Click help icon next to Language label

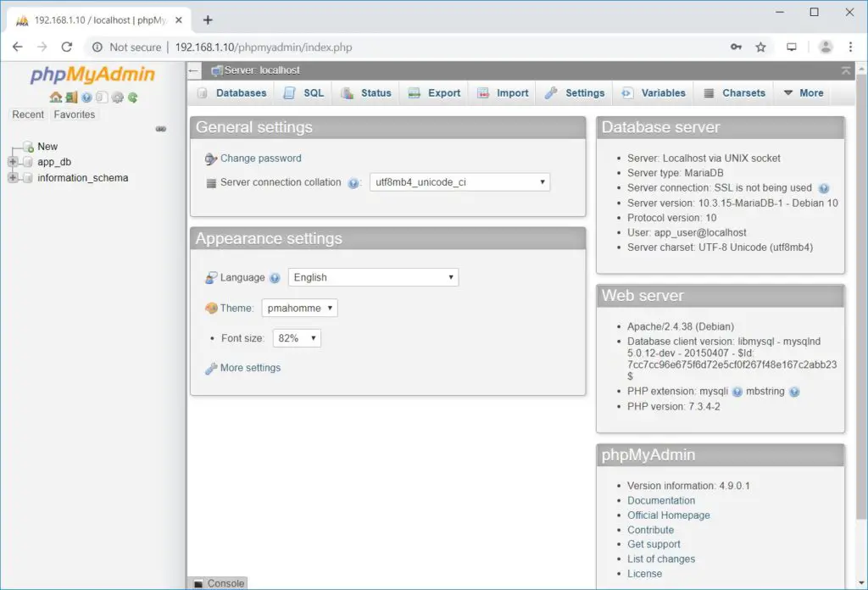pyautogui.click(x=275, y=278)
